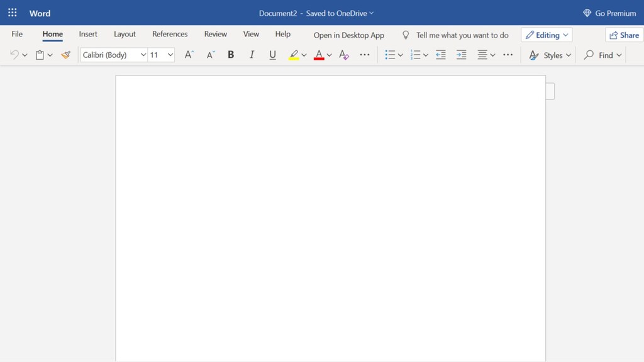Click the Styles icon
The image size is (644, 362).
click(533, 55)
